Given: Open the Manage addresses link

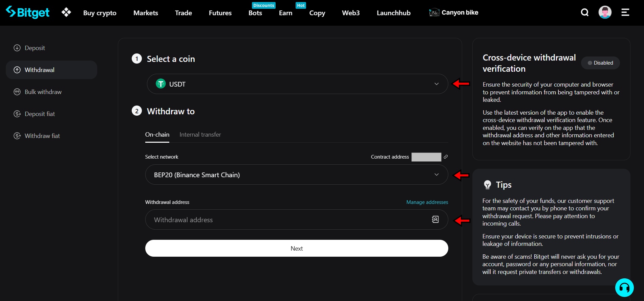Looking at the screenshot, I should [427, 202].
